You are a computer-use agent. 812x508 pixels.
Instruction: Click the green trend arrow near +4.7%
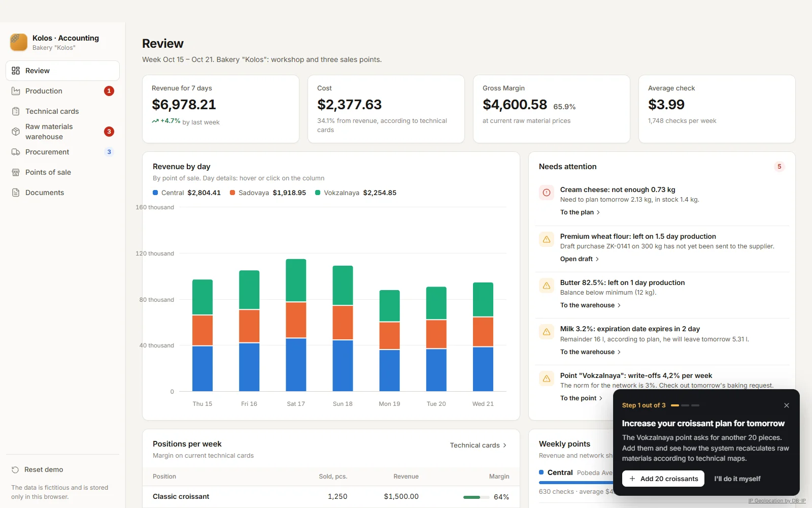pos(155,121)
